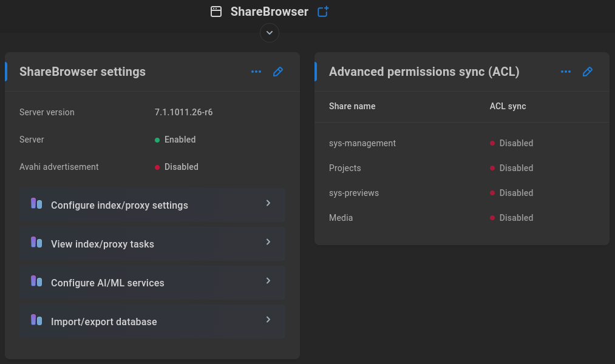This screenshot has width=615, height=364.
Task: Select the Projects share row
Action: pos(461,167)
